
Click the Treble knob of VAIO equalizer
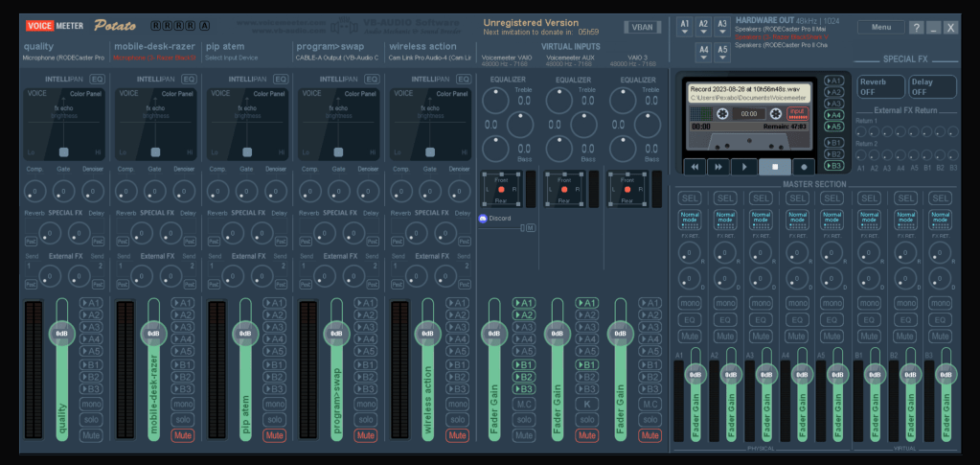[x=495, y=100]
